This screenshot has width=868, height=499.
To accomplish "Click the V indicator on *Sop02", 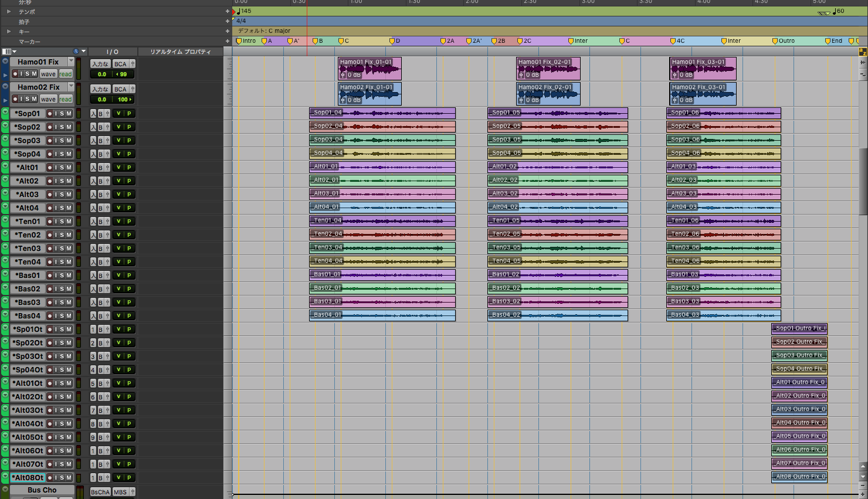I will (x=118, y=127).
